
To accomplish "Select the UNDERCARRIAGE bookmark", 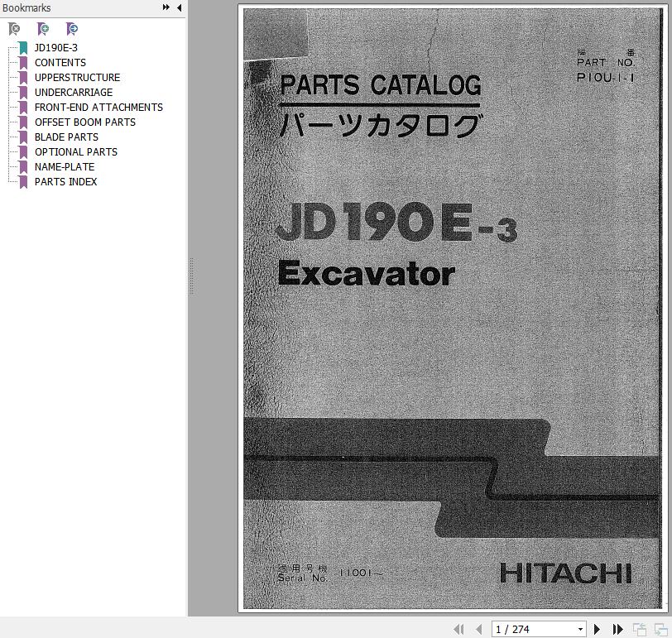I will click(73, 93).
